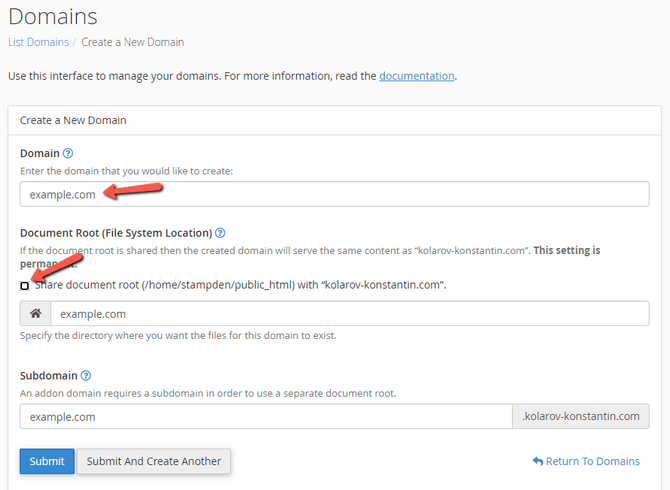
Task: Click the Domains page heading
Action: click(x=52, y=16)
